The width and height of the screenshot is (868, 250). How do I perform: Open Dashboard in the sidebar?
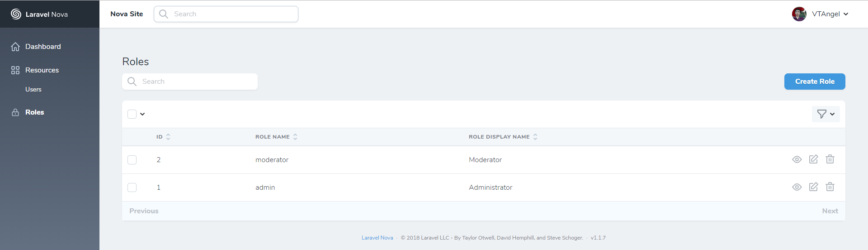tap(42, 47)
